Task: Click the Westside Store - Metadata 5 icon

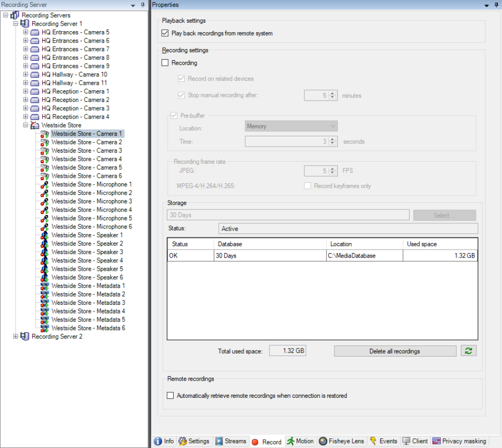Action: [x=45, y=320]
